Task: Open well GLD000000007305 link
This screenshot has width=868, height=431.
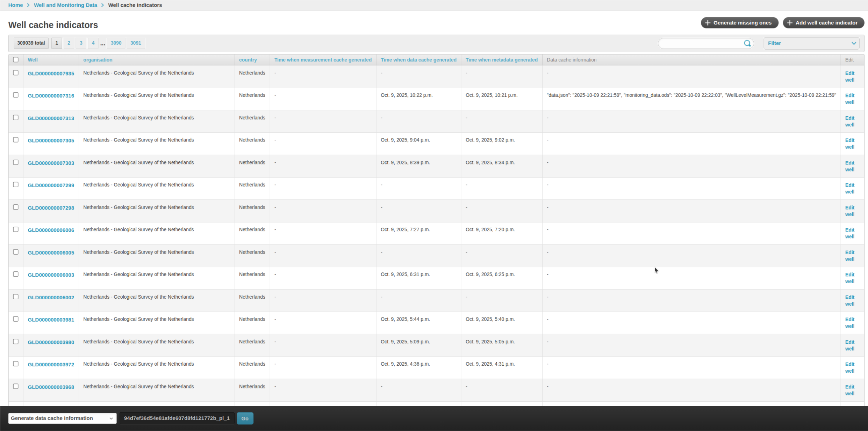Action: 51,140
